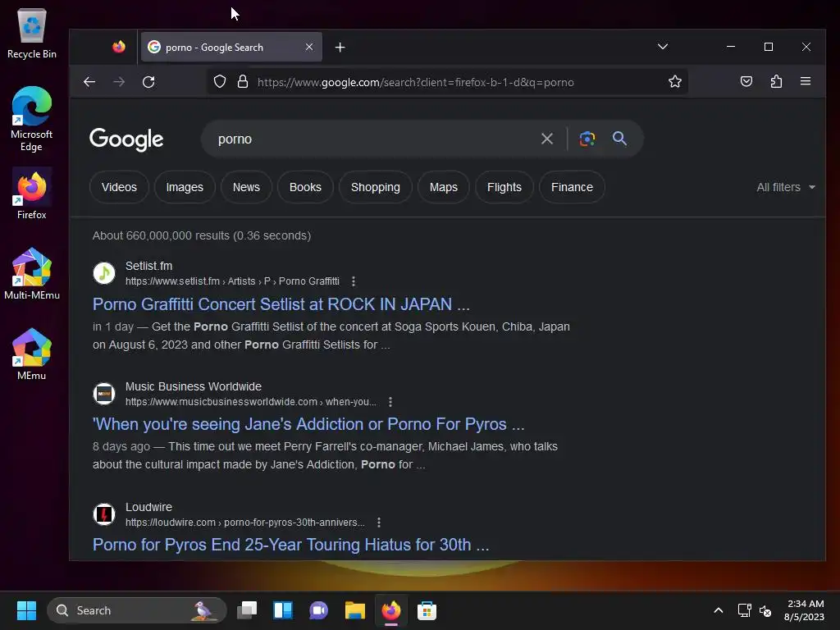Save page to Pocket

tap(746, 81)
